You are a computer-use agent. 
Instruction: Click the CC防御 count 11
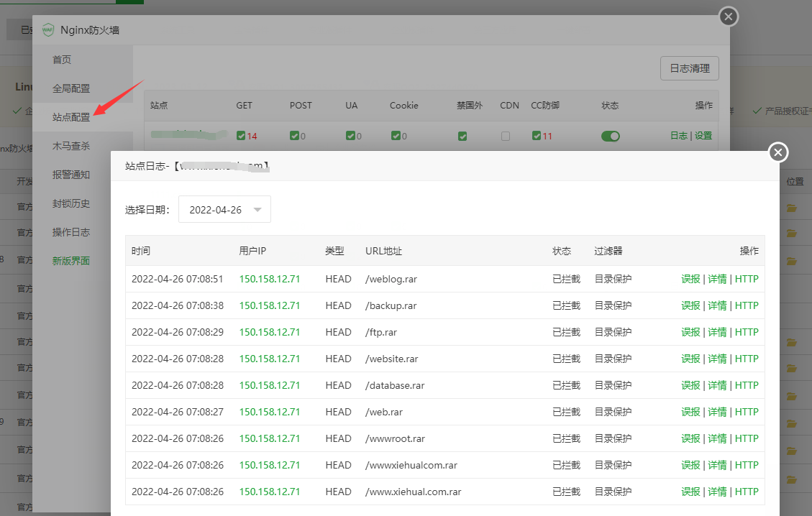click(x=547, y=136)
